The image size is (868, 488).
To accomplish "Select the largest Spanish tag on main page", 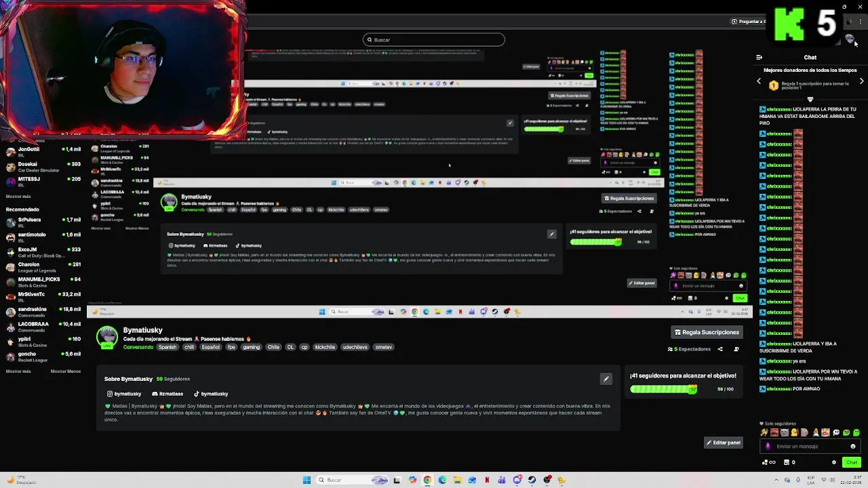I will [167, 347].
